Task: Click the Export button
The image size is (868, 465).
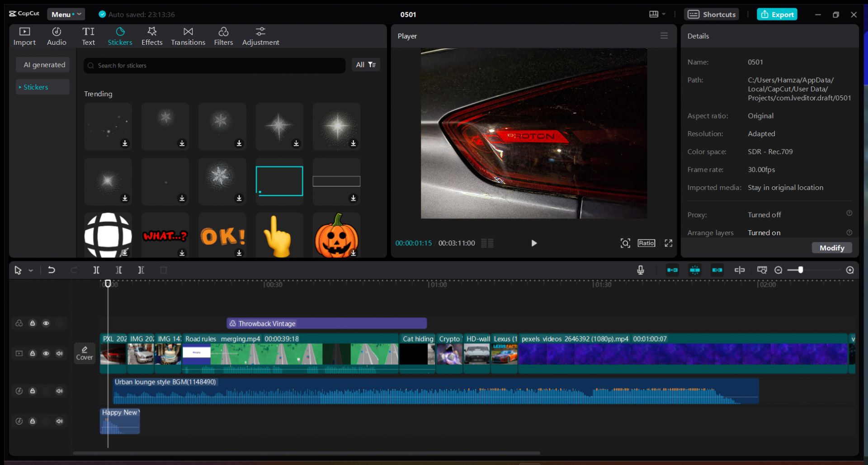Action: click(777, 14)
